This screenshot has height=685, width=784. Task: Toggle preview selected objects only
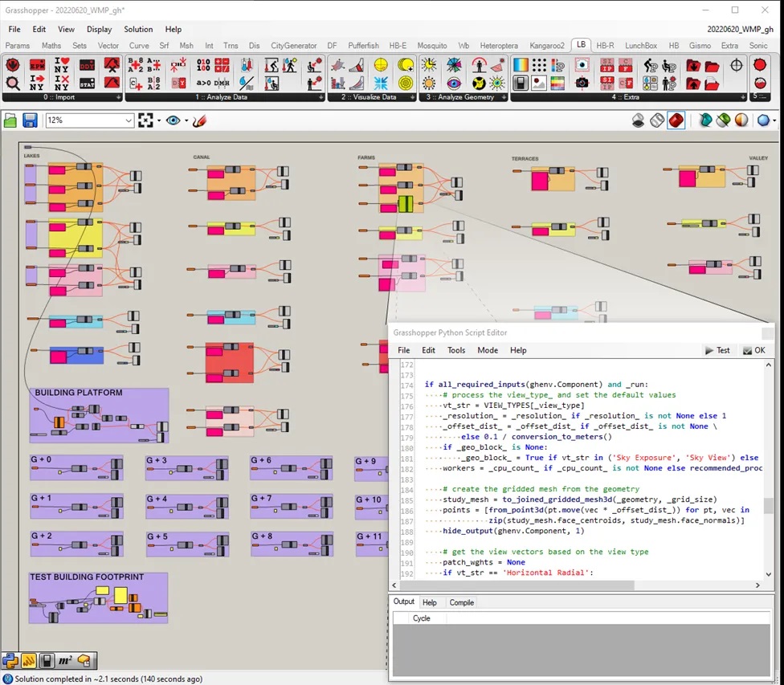705,120
